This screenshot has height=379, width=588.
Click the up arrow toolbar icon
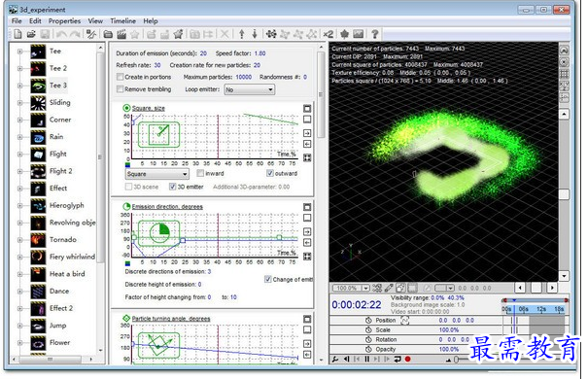click(x=242, y=34)
